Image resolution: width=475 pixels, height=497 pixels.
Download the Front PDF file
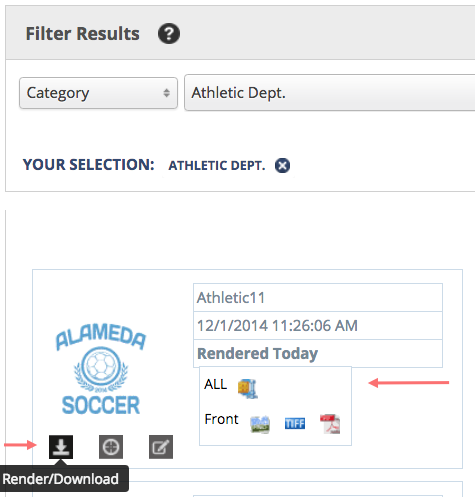(330, 424)
